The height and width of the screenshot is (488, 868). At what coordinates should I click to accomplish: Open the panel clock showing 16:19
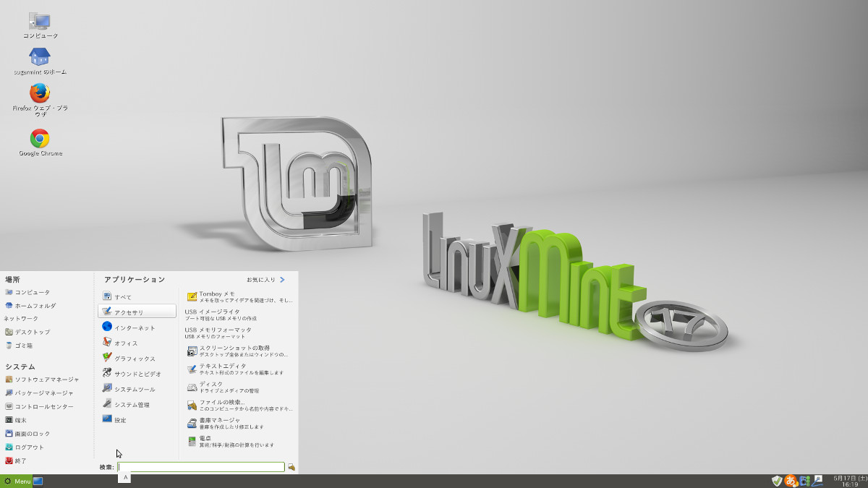coord(848,481)
